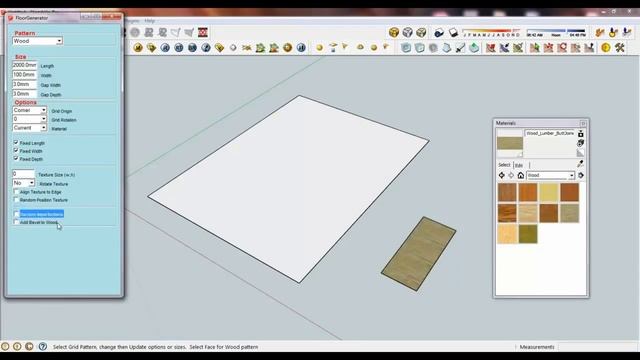Adjust the shadow month slider J-D
This screenshot has height=360, width=640.
tap(491, 33)
